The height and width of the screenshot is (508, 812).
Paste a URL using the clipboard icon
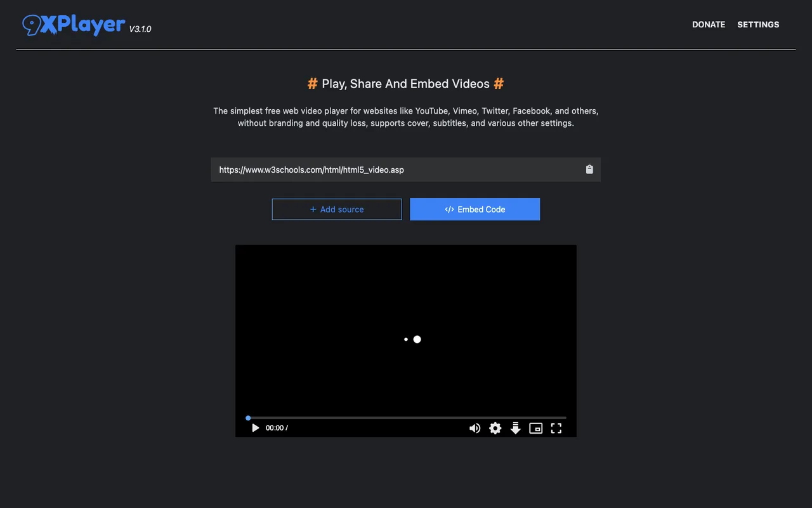tap(589, 170)
